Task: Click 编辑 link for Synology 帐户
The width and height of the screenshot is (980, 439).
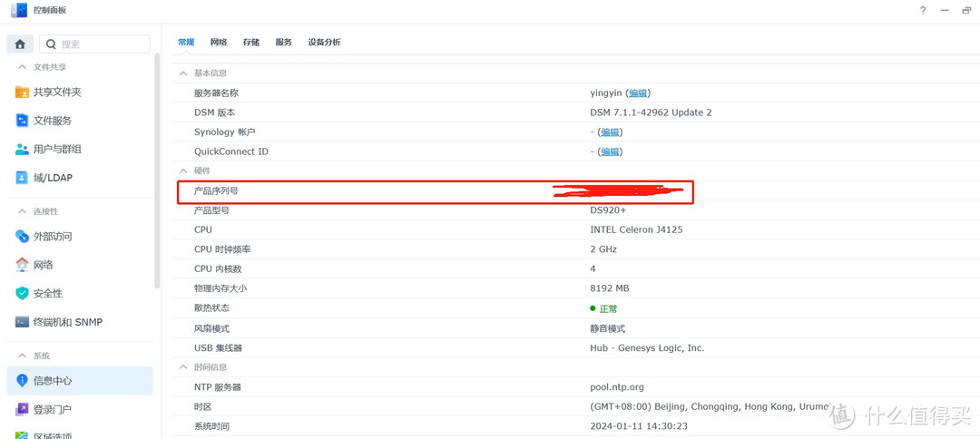Action: [x=610, y=132]
